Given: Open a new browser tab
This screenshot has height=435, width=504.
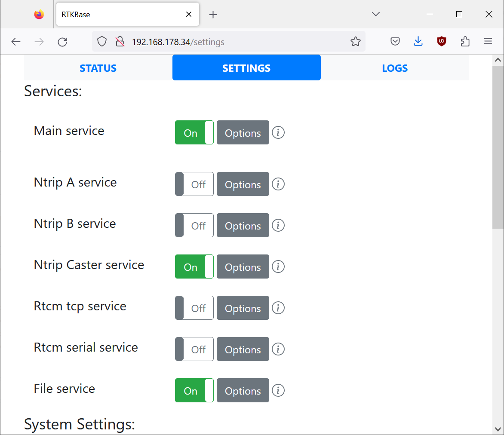Looking at the screenshot, I should click(213, 15).
